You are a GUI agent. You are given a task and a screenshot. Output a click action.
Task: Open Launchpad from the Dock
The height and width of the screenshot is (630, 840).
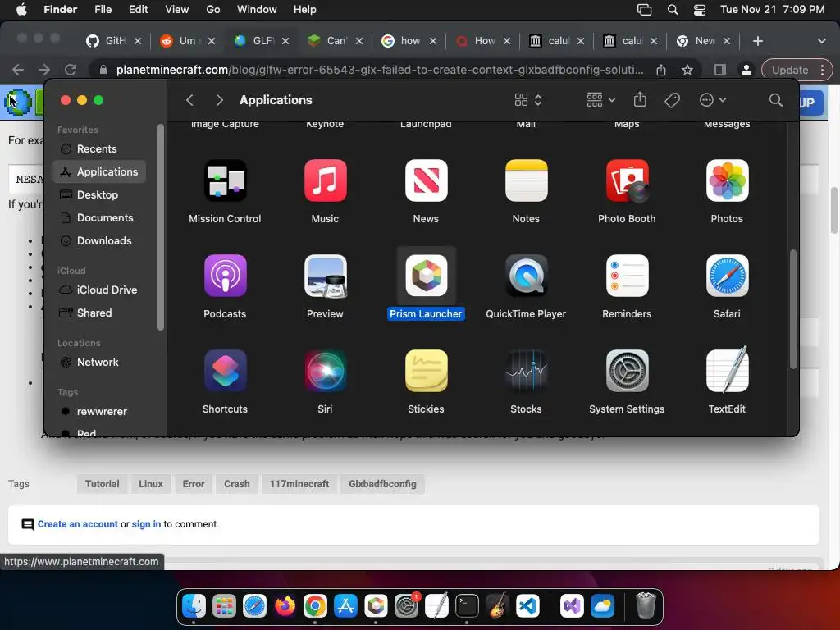tap(224, 606)
